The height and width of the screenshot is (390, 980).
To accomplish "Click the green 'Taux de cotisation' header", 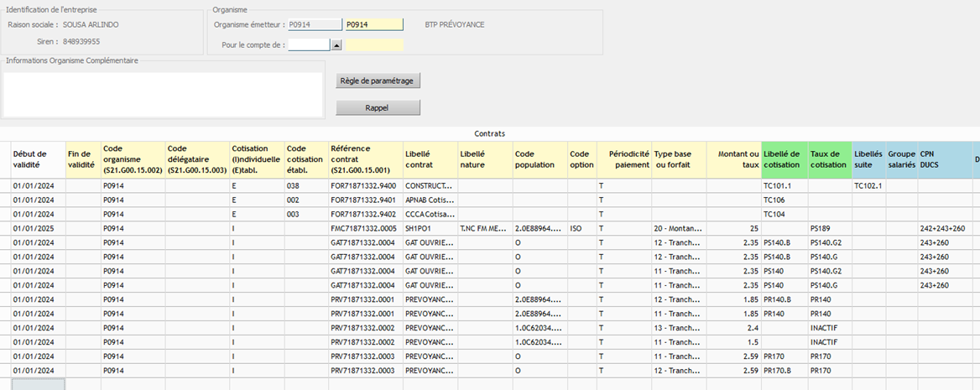I will 831,159.
